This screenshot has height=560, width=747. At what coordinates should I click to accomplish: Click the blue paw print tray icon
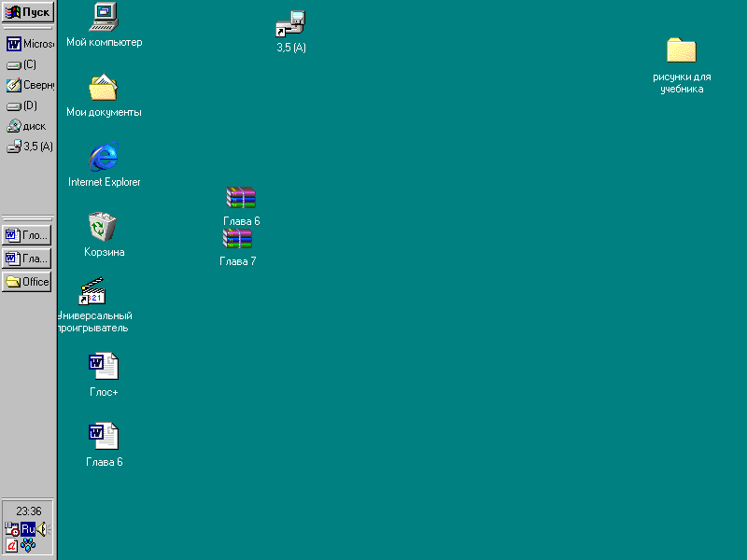pyautogui.click(x=28, y=545)
